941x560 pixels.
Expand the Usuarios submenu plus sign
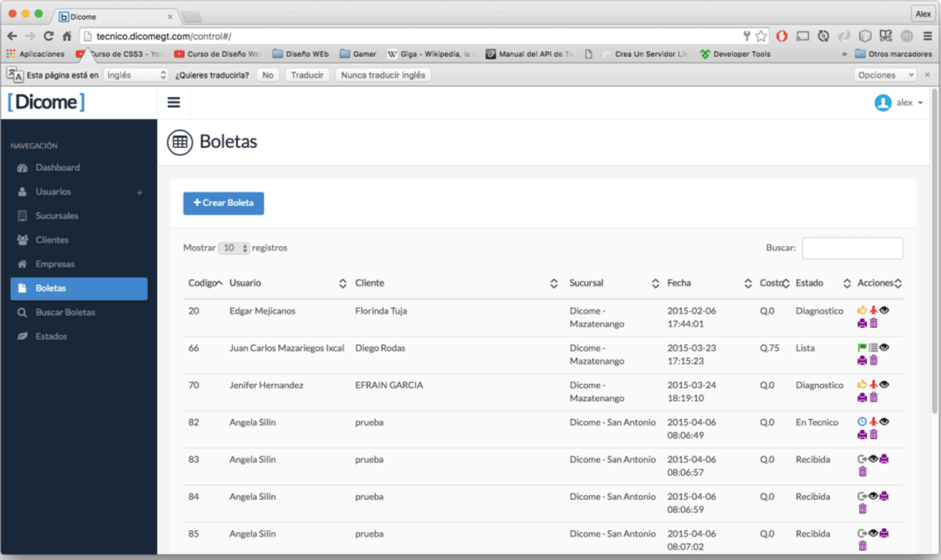[x=140, y=192]
